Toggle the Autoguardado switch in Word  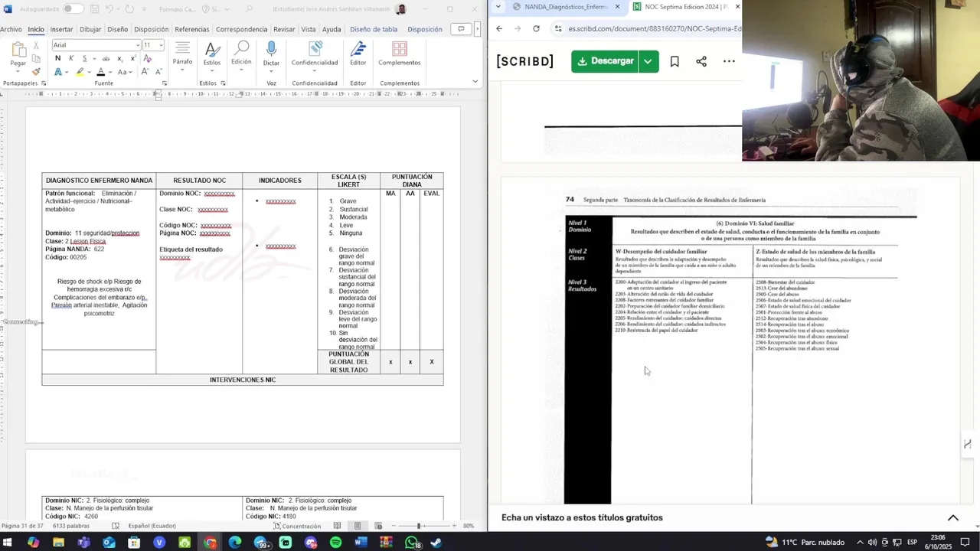pyautogui.click(x=73, y=8)
